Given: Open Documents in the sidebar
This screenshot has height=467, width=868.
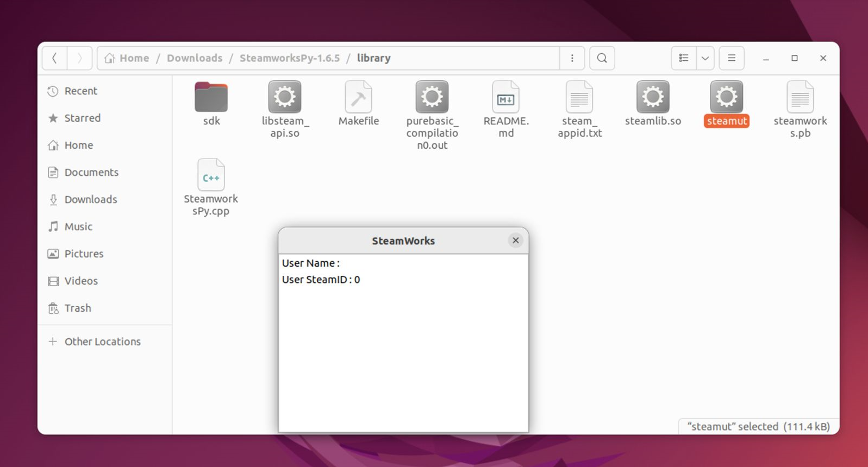Looking at the screenshot, I should tap(105, 172).
